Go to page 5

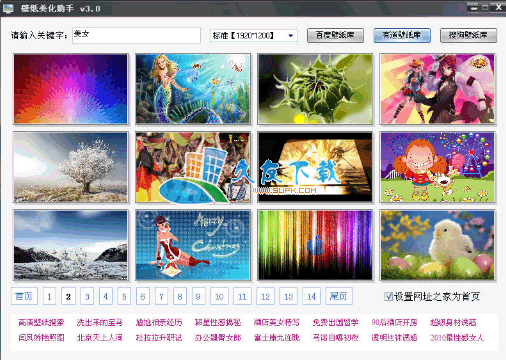pyautogui.click(x=124, y=296)
